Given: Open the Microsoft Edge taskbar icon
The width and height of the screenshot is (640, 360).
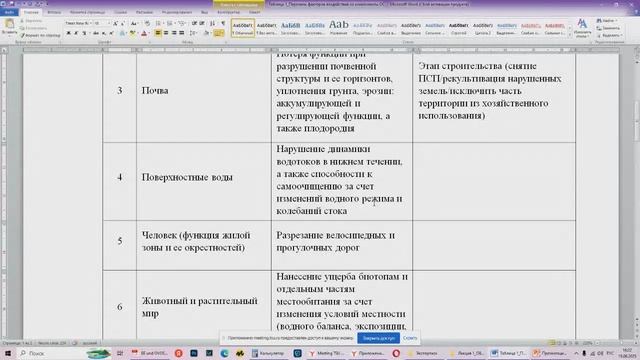Looking at the screenshot, I should click(224, 353).
